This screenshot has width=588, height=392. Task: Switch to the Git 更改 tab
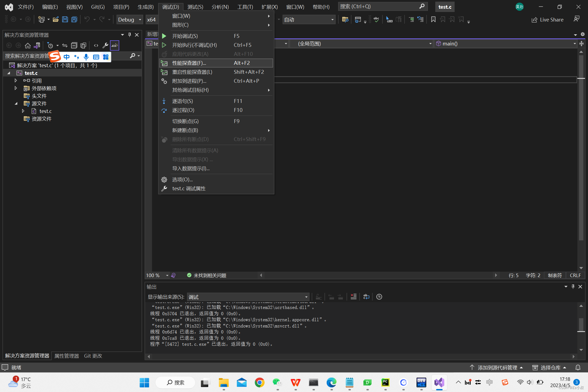point(93,356)
